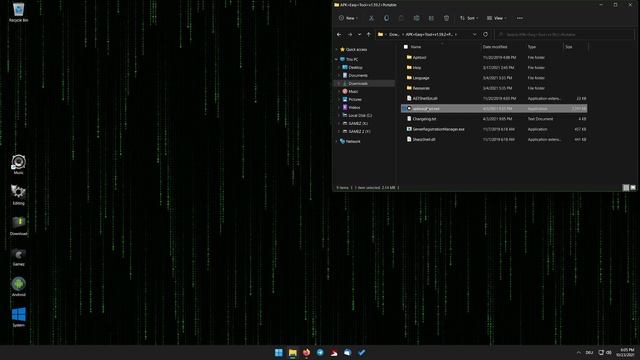The height and width of the screenshot is (360, 640).
Task: Uncheck the checkbox on the selected exe row
Action: [404, 109]
